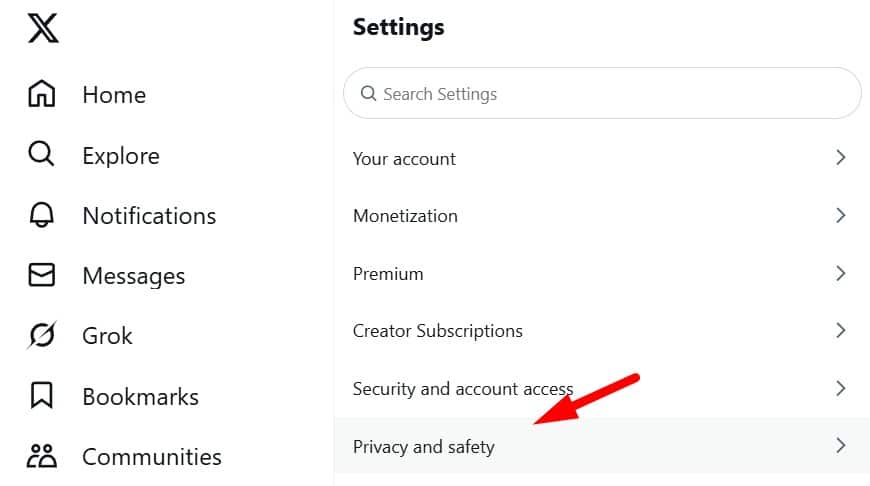The image size is (870, 486).
Task: Select the Explore magnifier icon
Action: point(41,154)
